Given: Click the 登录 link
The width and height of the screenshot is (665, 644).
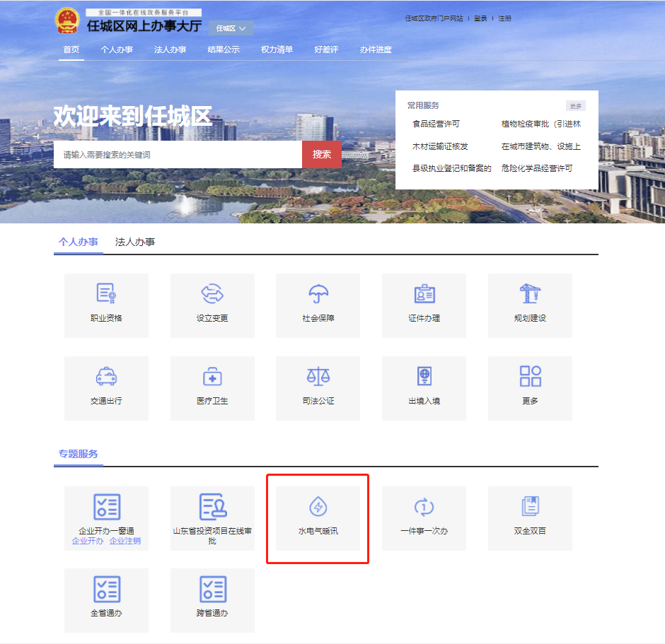Looking at the screenshot, I should (x=480, y=18).
